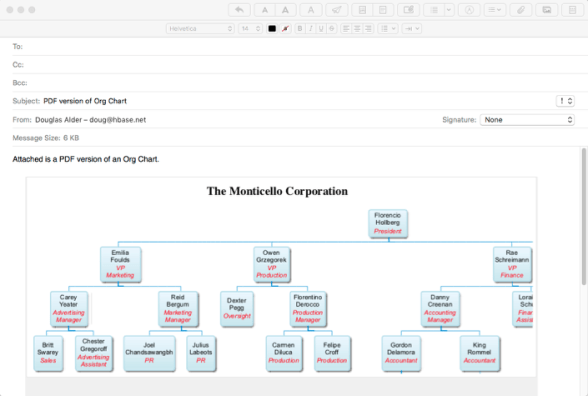Open the Helvetica font dropdown
588x396 pixels.
coord(200,28)
